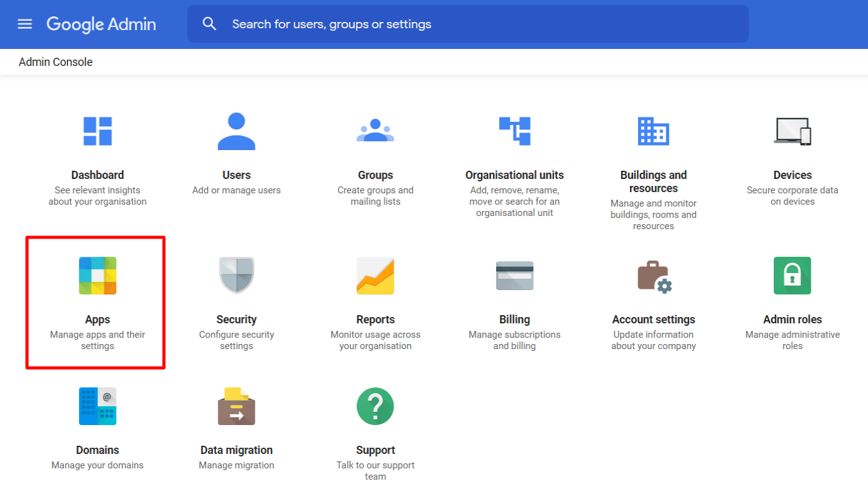The height and width of the screenshot is (496, 868).
Task: Click the Admin Console breadcrumb
Action: (x=56, y=62)
